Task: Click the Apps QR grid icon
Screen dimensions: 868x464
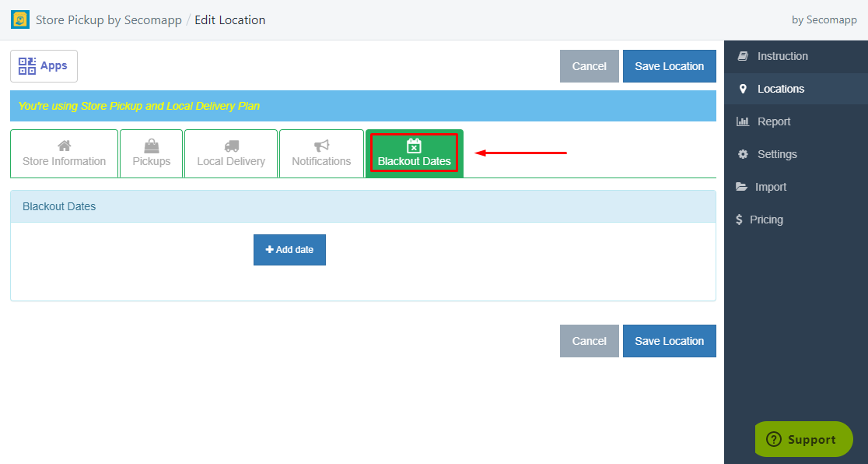Action: 27,66
